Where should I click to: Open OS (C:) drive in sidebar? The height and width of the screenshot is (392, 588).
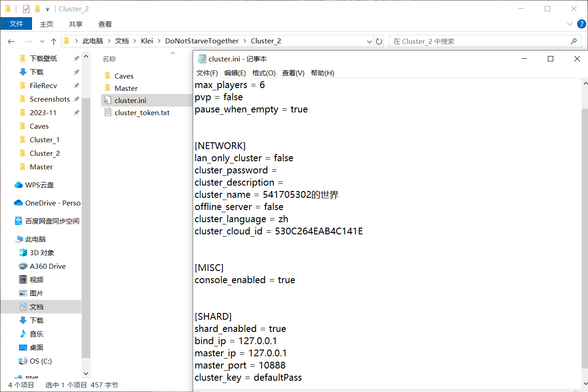pos(41,361)
